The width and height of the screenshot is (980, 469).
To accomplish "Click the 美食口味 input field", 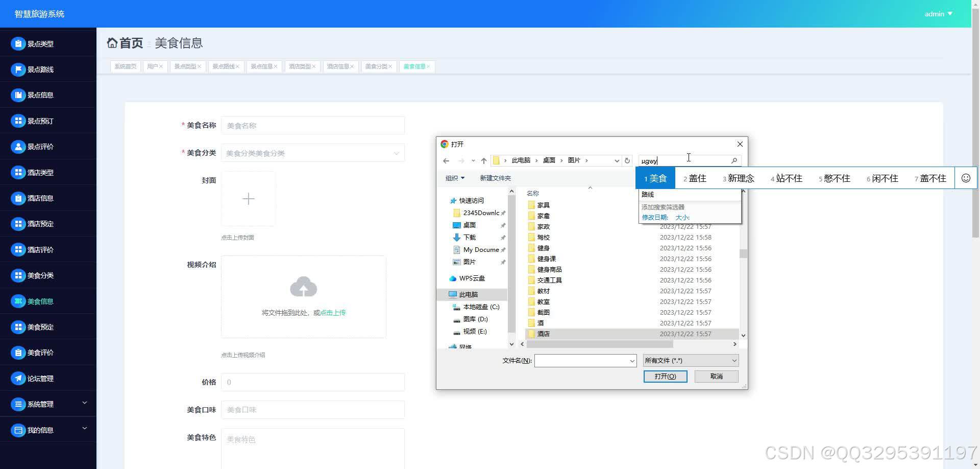I will pos(313,410).
